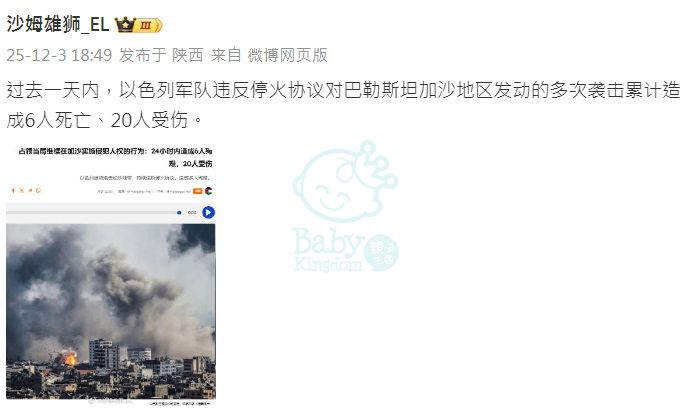Click the post text about 加沙地区
This screenshot has width=691, height=414.
pos(343,105)
